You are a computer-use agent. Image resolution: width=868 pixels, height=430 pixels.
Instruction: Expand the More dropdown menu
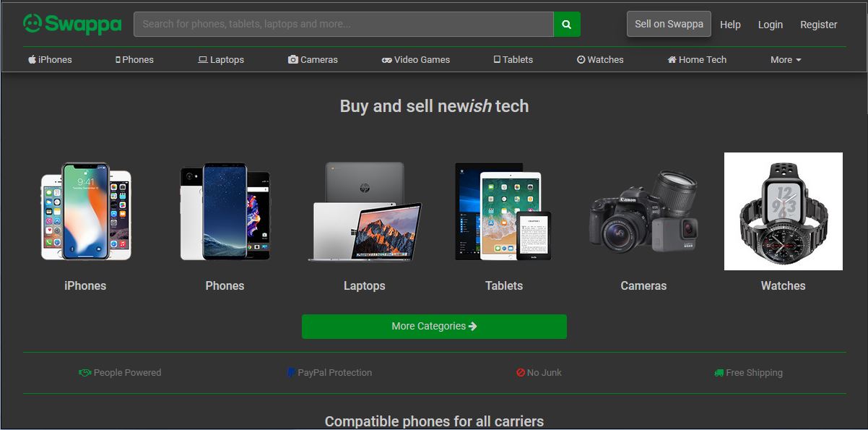(x=786, y=60)
